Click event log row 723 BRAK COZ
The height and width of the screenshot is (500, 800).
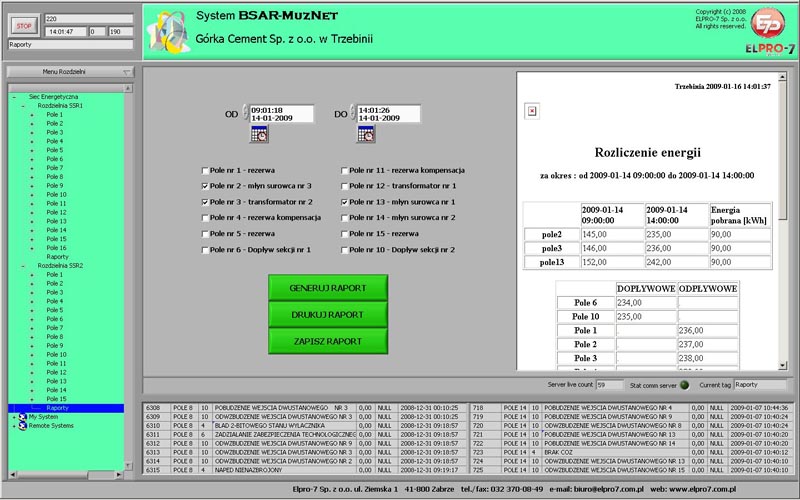click(x=631, y=453)
